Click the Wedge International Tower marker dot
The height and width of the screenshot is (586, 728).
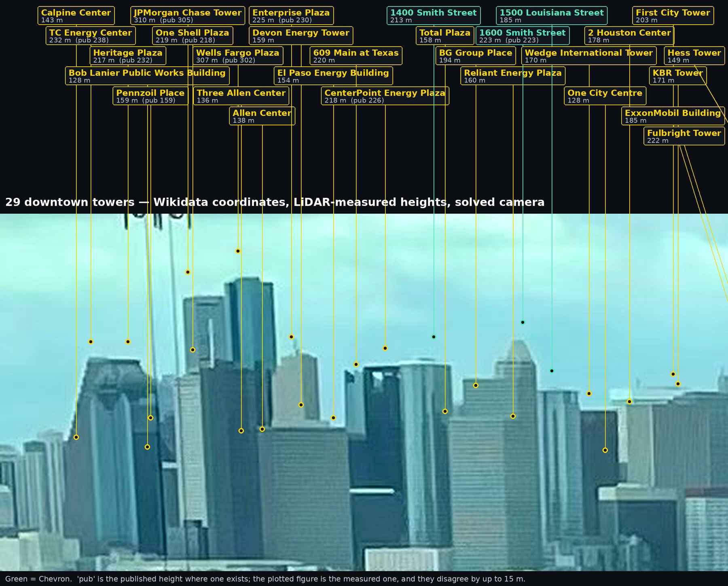point(589,394)
